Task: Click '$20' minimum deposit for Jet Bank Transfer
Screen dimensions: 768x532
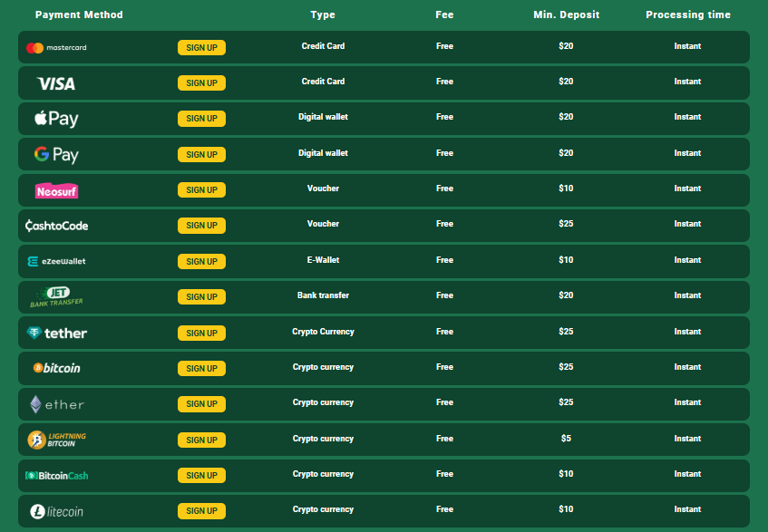Action: tap(566, 295)
